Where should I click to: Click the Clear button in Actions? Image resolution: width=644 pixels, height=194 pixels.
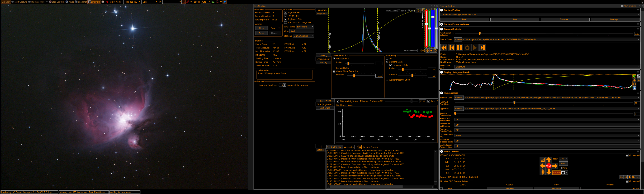[261, 28]
